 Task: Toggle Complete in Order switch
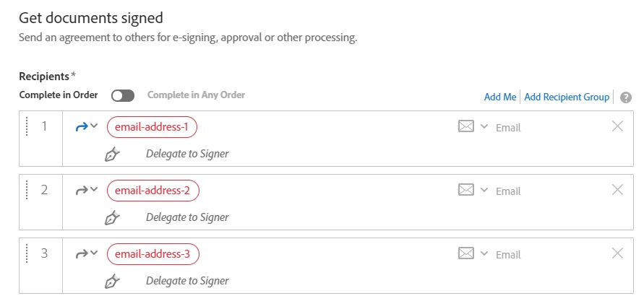(x=123, y=95)
